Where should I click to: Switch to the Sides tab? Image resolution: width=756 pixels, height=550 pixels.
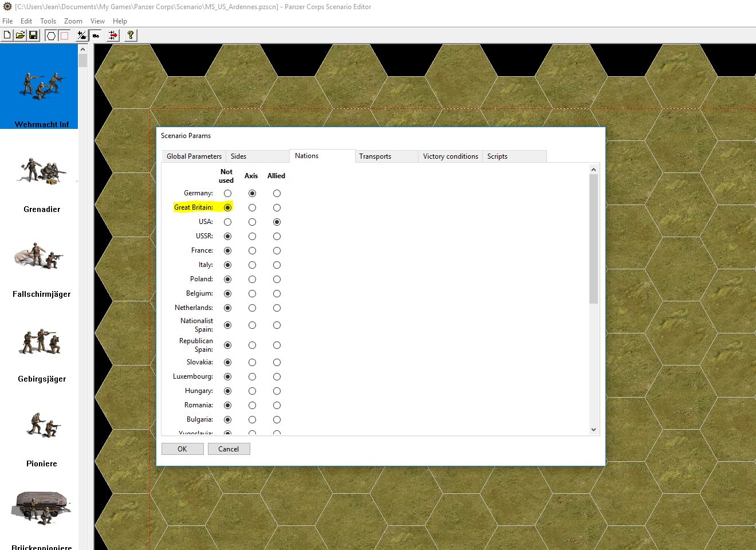pos(258,156)
